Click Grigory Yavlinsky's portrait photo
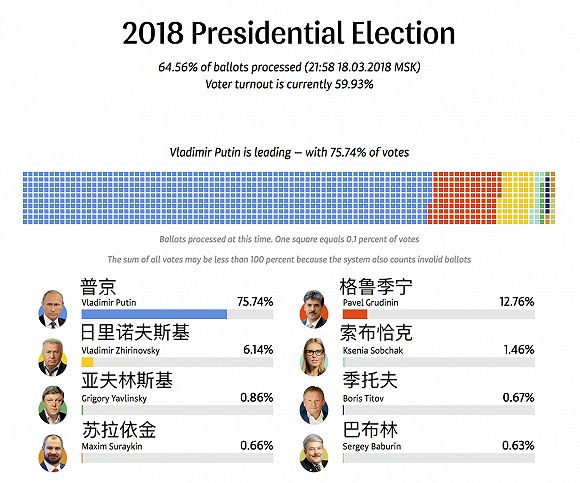 click(x=53, y=405)
